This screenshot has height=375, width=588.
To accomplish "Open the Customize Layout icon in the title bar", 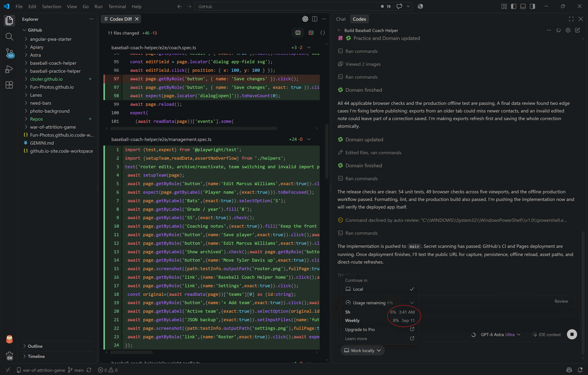I will (504, 6).
